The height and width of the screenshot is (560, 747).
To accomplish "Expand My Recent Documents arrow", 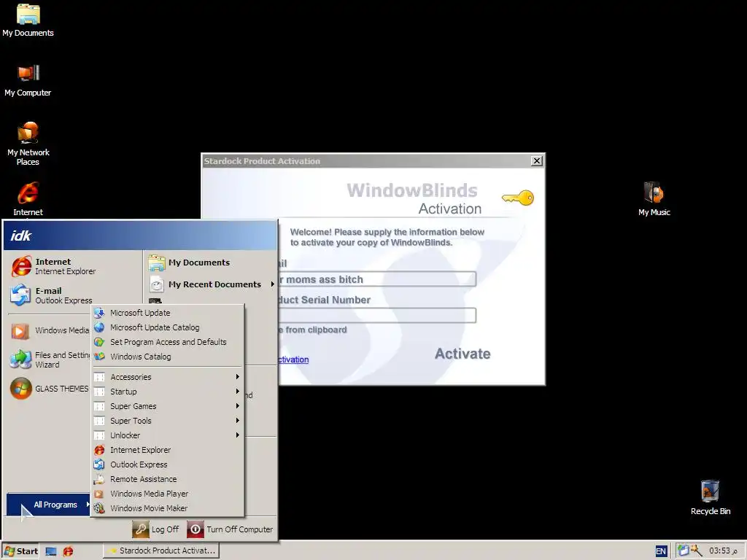I will coord(273,284).
